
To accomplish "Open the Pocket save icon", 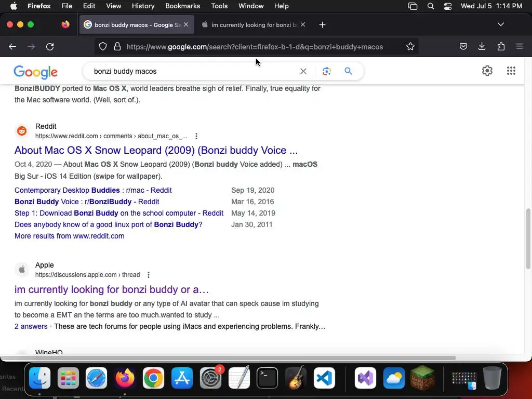I will coord(463,46).
